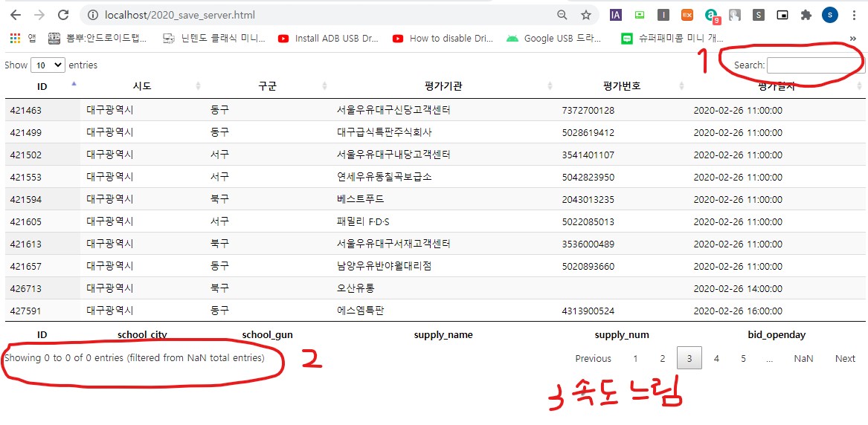
Task: Open the 슈퍼패미콤 미니 bookmark
Action: pos(672,38)
